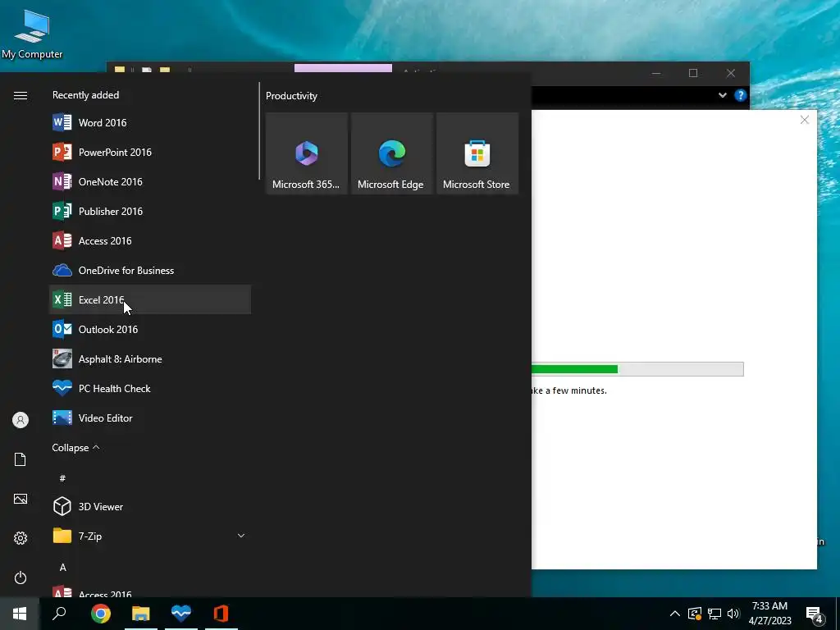Image resolution: width=840 pixels, height=630 pixels.
Task: Open 3D Viewer app
Action: [150, 506]
